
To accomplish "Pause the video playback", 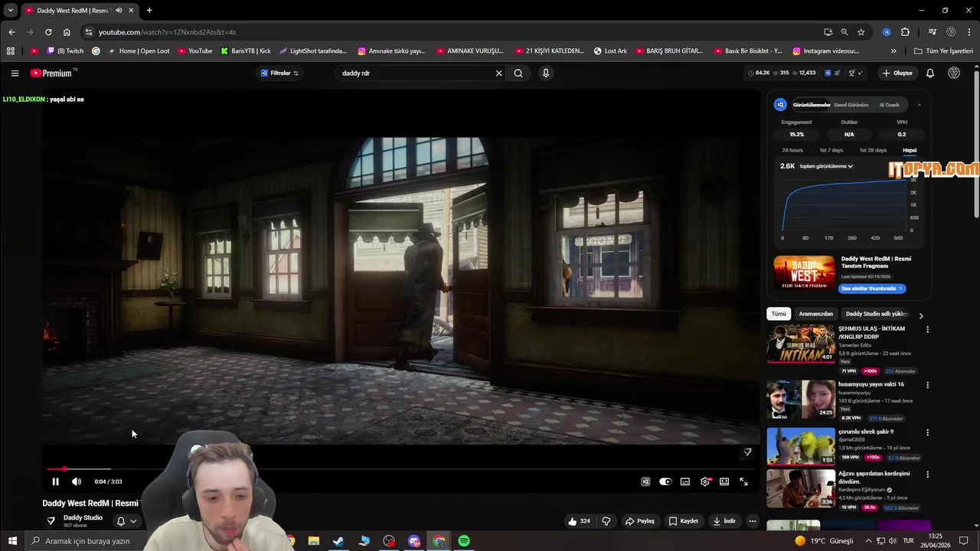I will click(x=55, y=481).
